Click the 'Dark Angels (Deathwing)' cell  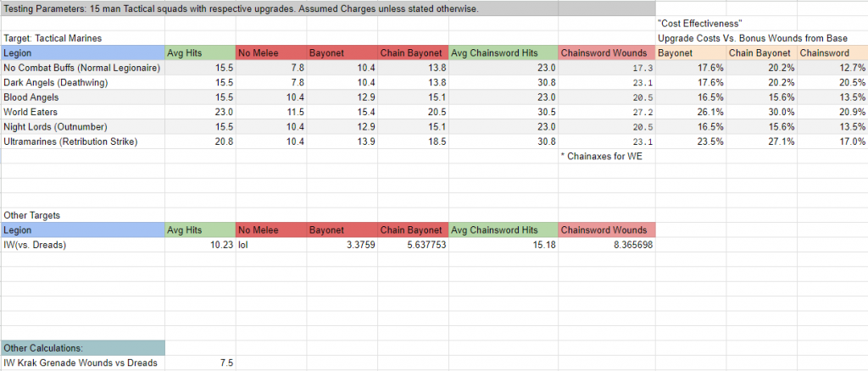(x=53, y=82)
